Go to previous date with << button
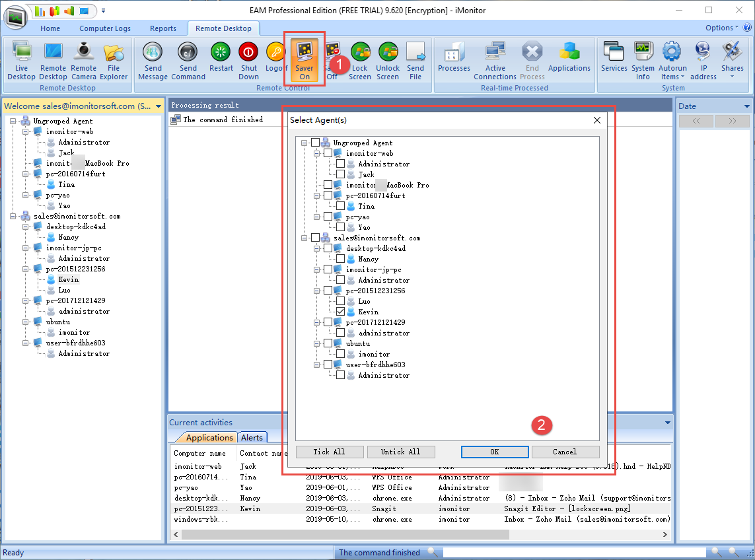Viewport: 755px width, 560px height. point(696,121)
